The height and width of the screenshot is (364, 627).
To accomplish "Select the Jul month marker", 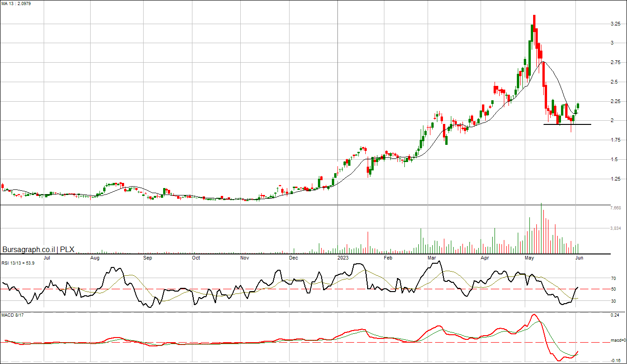I will click(47, 257).
